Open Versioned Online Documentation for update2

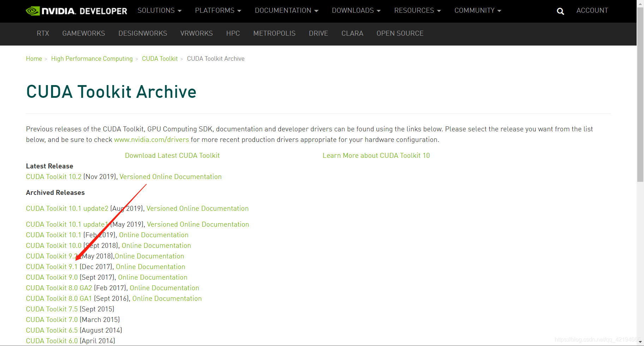point(198,208)
